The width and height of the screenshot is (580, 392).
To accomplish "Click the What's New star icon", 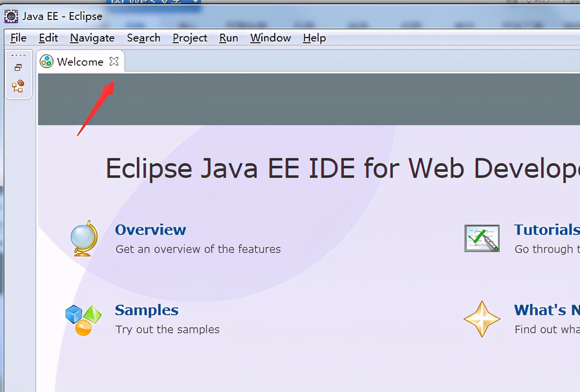I will (x=482, y=319).
